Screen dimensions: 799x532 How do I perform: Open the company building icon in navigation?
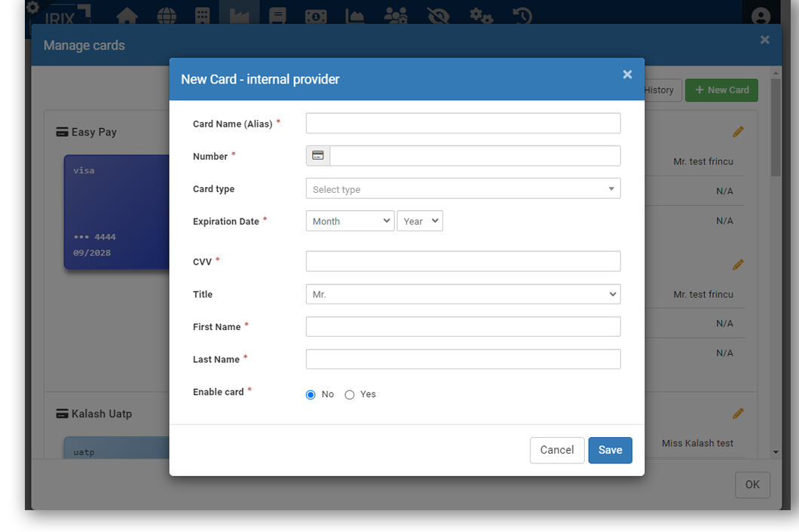coord(202,15)
